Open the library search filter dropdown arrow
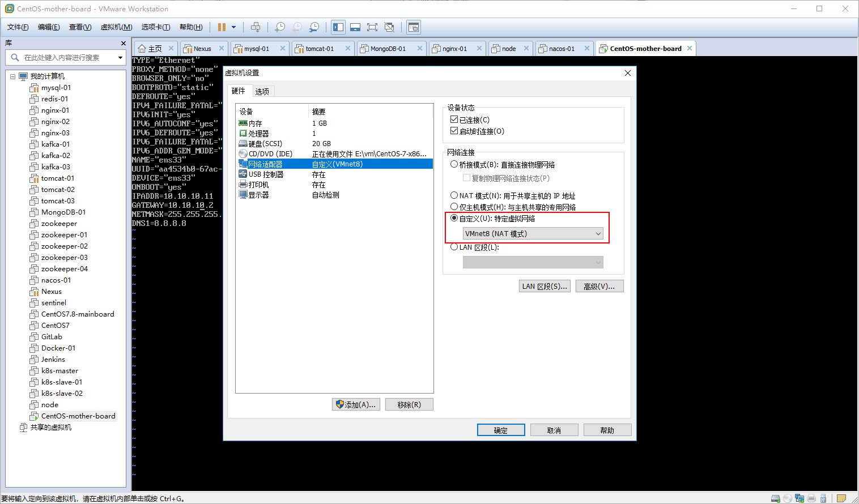Image resolution: width=859 pixels, height=504 pixels. (x=120, y=57)
